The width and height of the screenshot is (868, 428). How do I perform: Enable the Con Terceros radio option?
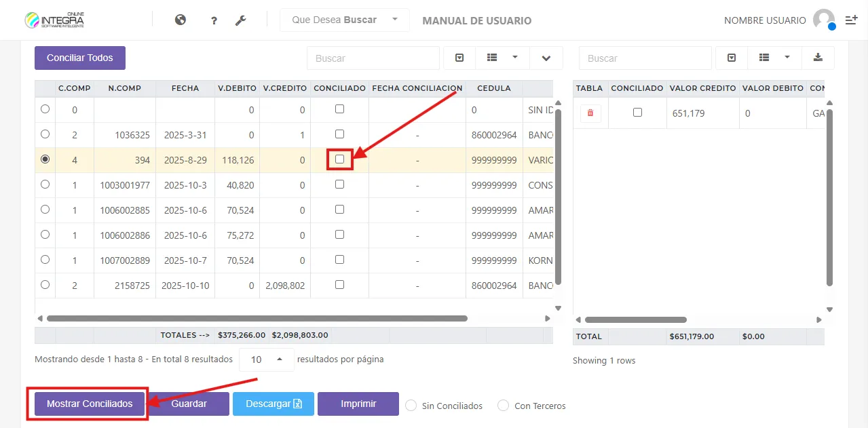pos(503,406)
